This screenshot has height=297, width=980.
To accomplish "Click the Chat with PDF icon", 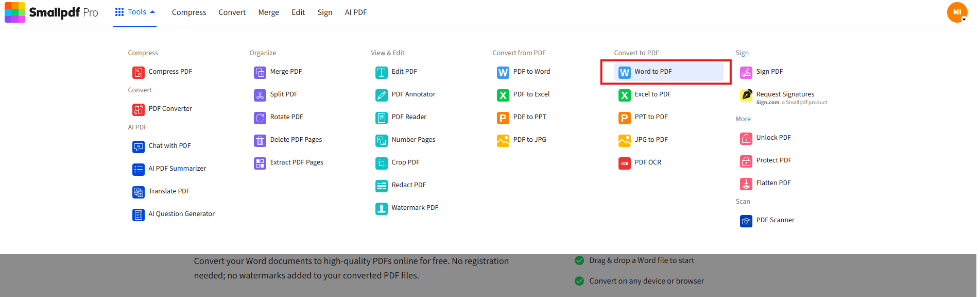I will coord(138,146).
